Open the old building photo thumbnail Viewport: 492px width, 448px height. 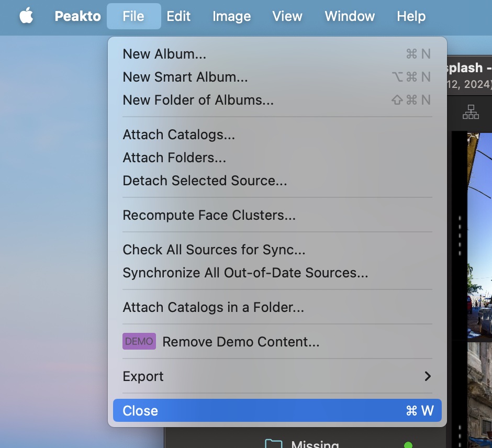click(479, 395)
